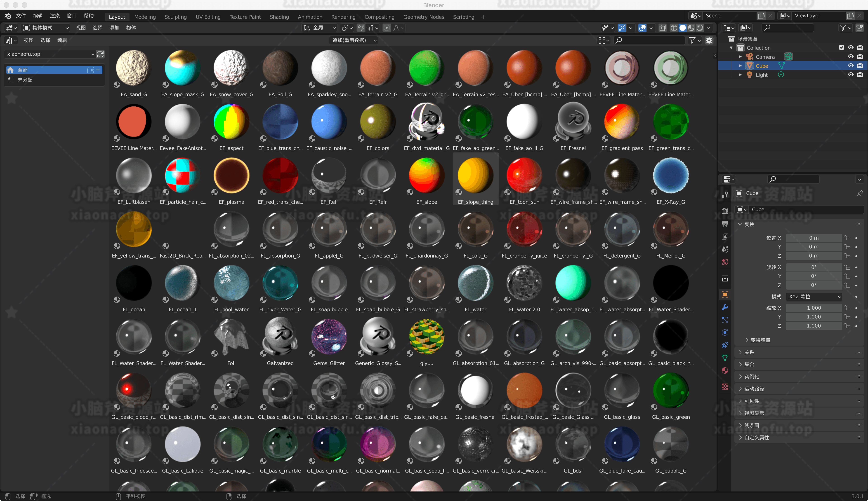Add a new collection in outliner
The image size is (868, 501).
(859, 28)
